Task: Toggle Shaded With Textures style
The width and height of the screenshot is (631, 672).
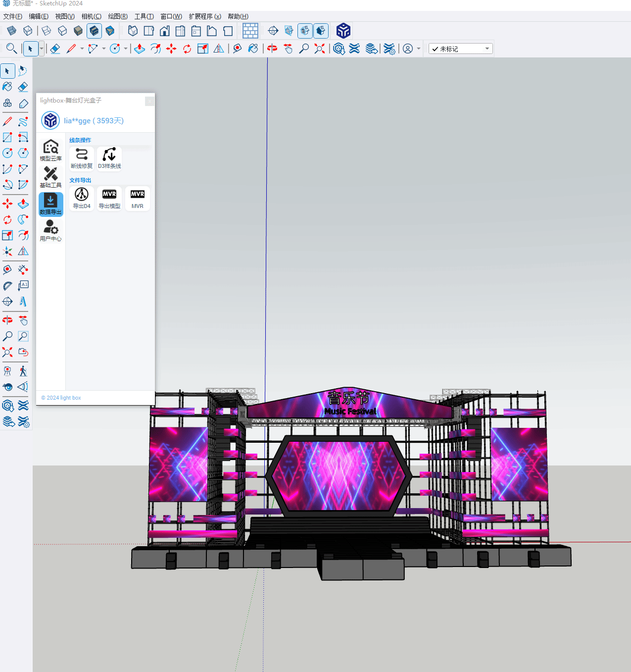Action: (94, 31)
